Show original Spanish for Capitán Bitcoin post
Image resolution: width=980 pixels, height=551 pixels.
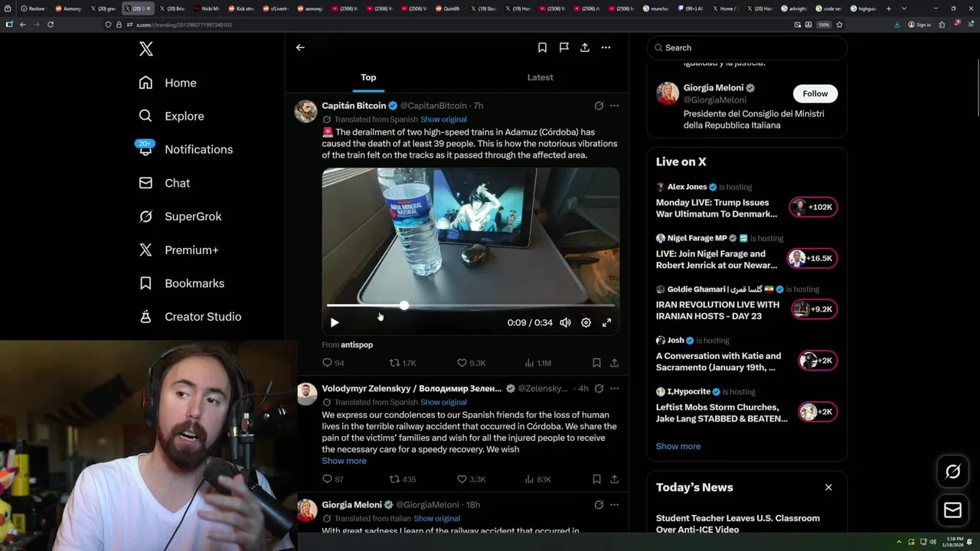pyautogui.click(x=443, y=119)
